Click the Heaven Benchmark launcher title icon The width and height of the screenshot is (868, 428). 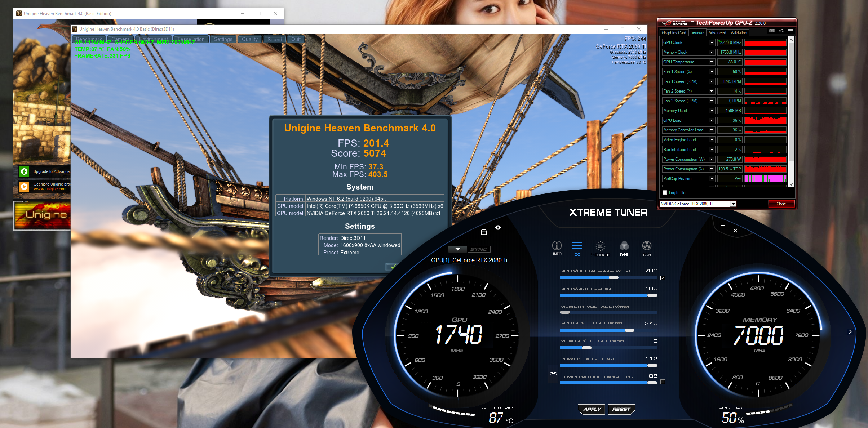coord(19,13)
